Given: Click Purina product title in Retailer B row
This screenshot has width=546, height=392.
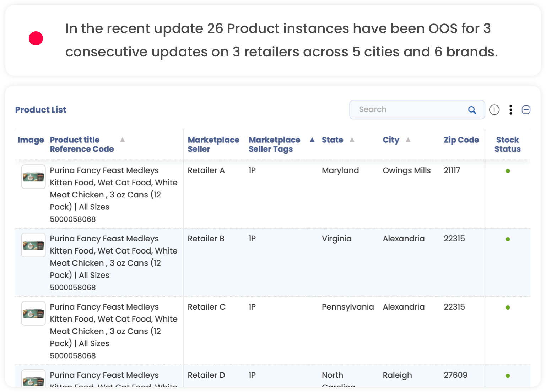Looking at the screenshot, I should [114, 257].
